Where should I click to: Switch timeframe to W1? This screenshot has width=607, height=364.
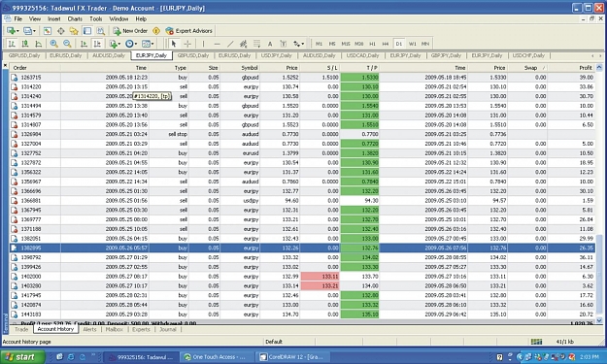point(413,44)
